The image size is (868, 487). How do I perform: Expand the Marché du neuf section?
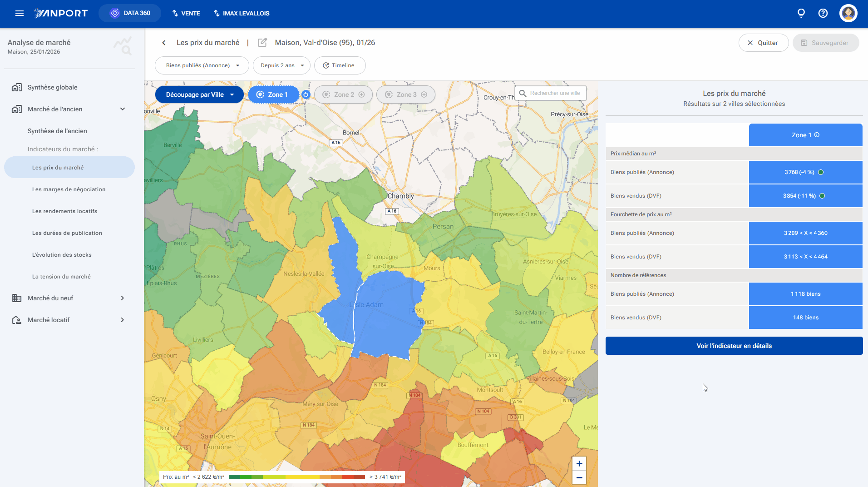[123, 298]
